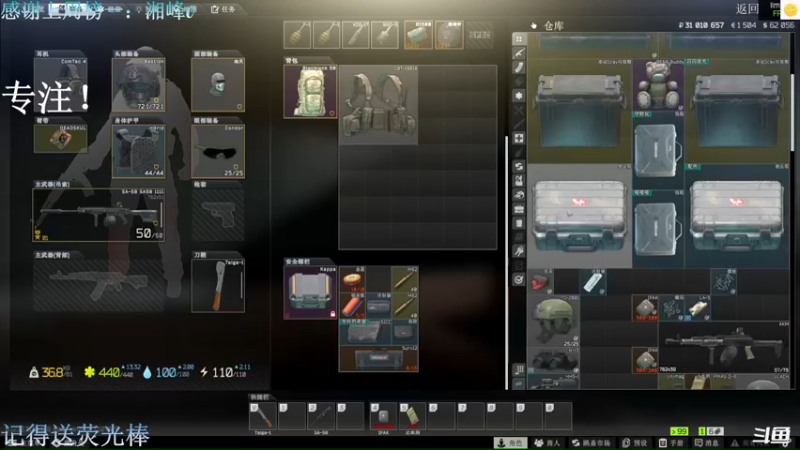Open the right large scav junk box in stash
800x450 pixels.
tap(737, 112)
